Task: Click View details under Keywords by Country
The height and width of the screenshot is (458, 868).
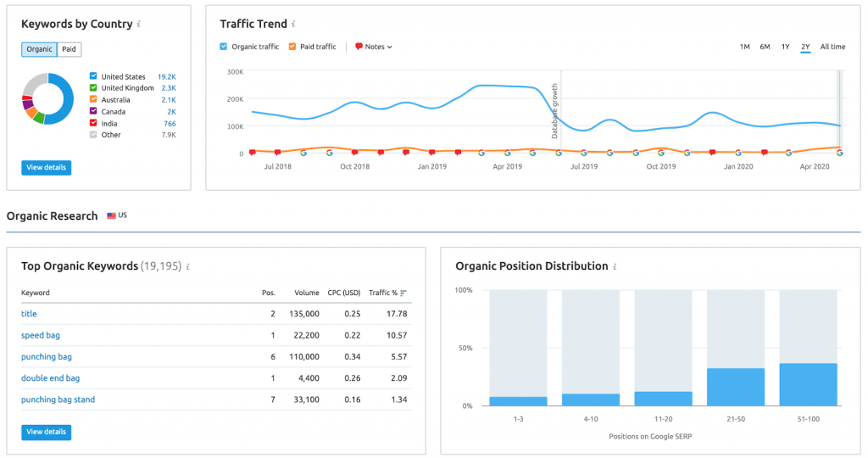Action: (46, 167)
